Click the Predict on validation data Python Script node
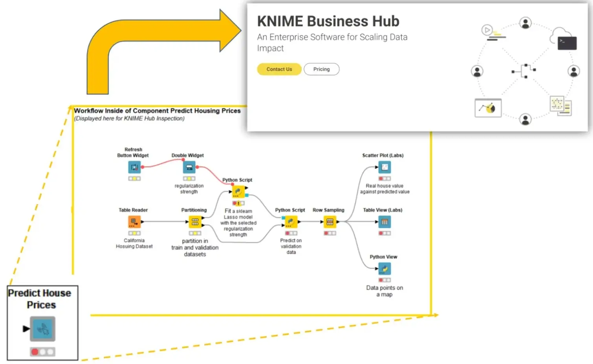This screenshot has width=593, height=364. (291, 222)
